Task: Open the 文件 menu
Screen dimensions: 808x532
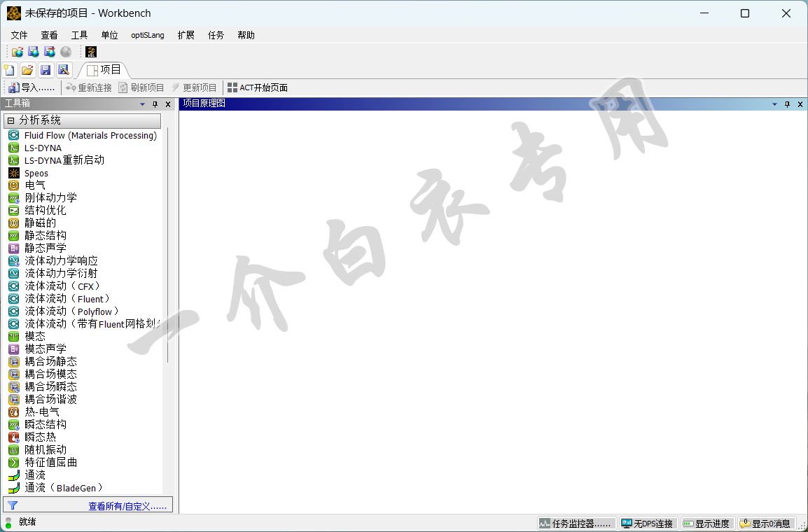Action: coord(19,35)
